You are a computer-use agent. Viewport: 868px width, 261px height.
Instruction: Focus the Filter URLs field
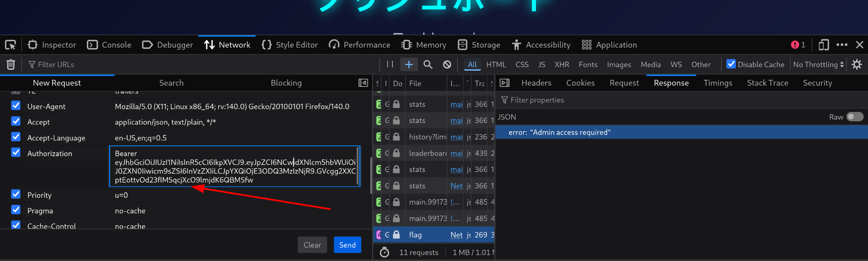tap(201, 64)
